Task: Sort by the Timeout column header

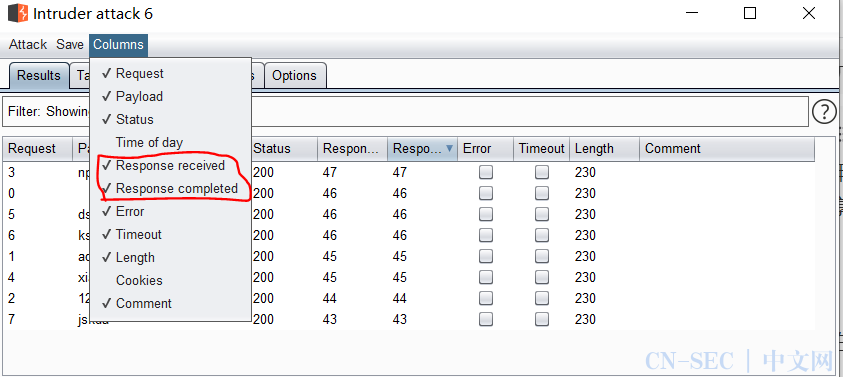Action: (x=541, y=149)
